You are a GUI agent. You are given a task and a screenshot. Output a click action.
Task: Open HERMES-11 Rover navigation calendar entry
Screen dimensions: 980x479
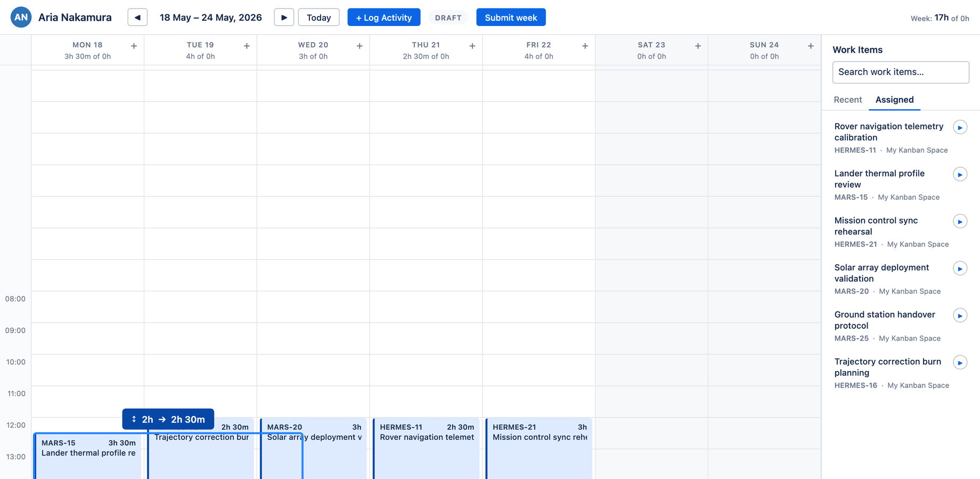pyautogui.click(x=427, y=449)
